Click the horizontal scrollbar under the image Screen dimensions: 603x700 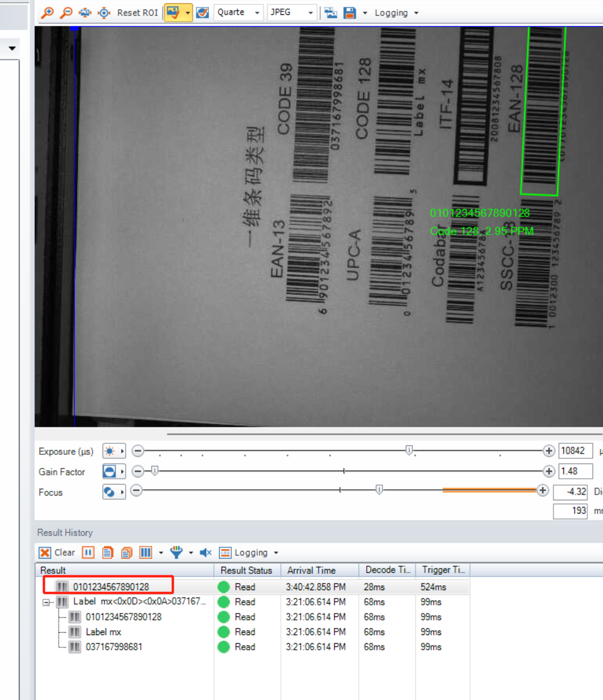[384, 434]
